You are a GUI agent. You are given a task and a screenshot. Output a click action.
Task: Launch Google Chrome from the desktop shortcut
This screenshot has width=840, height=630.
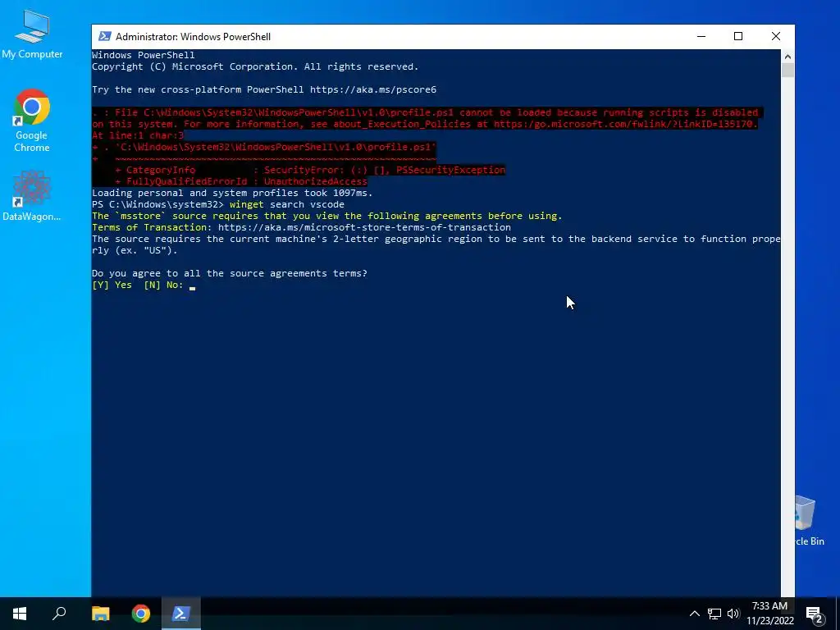point(32,121)
